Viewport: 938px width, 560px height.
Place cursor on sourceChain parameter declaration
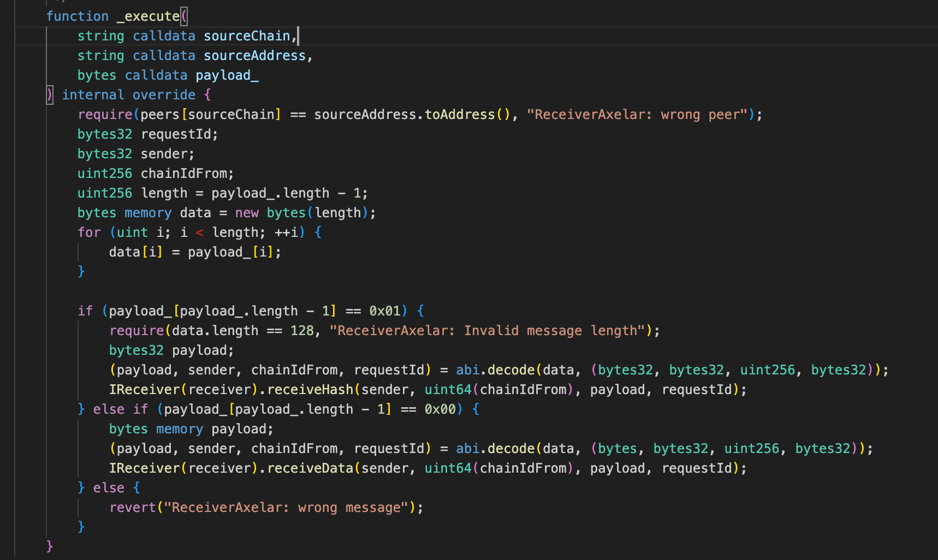coord(247,36)
